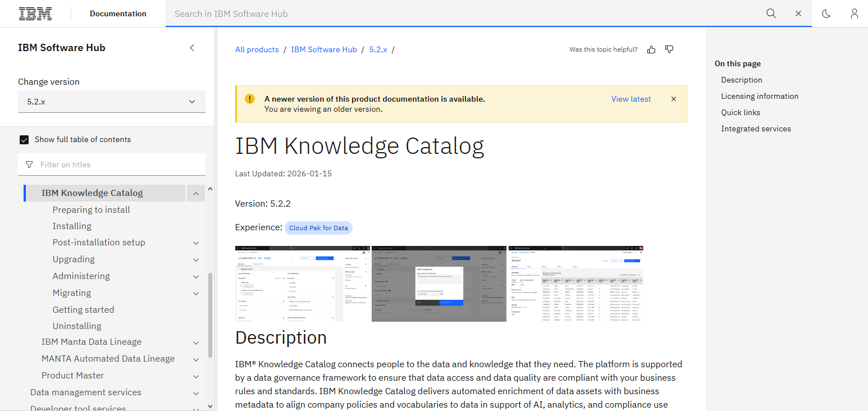Expand MANTA Automated Data Lineage chevron

(x=196, y=359)
